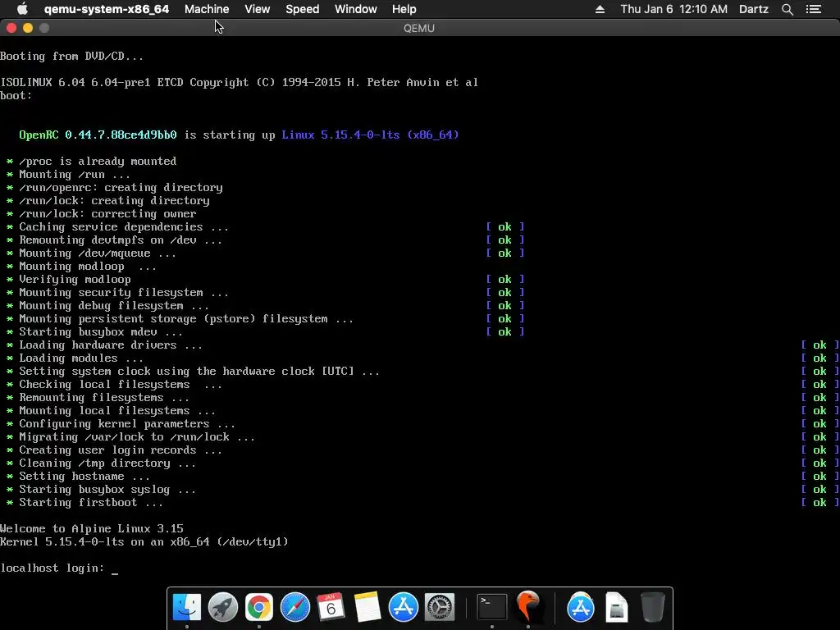Click "Loading modules ..." line
Image resolution: width=840 pixels, height=630 pixels.
pos(81,358)
